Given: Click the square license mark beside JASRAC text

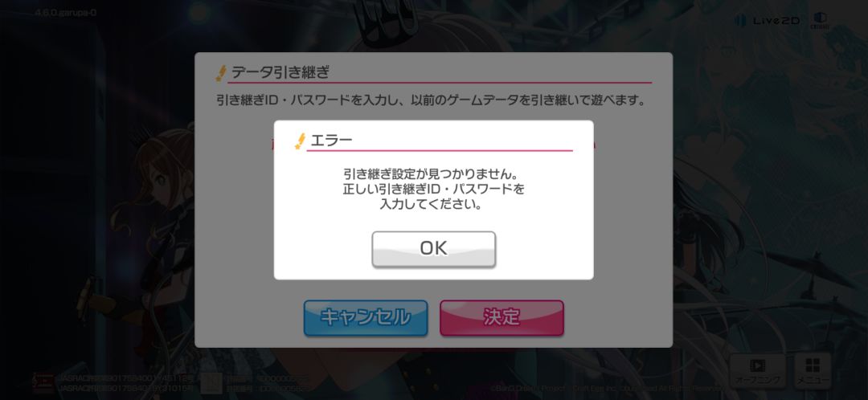Looking at the screenshot, I should click(x=211, y=383).
